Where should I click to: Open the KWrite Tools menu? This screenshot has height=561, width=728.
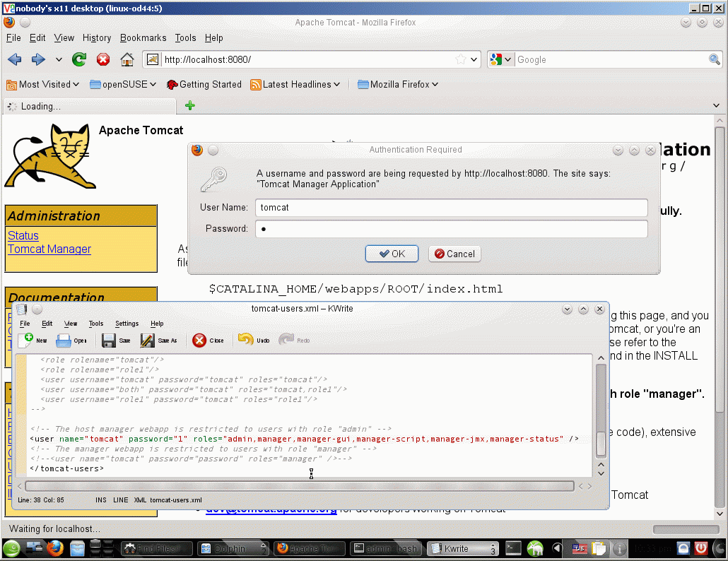pos(95,324)
